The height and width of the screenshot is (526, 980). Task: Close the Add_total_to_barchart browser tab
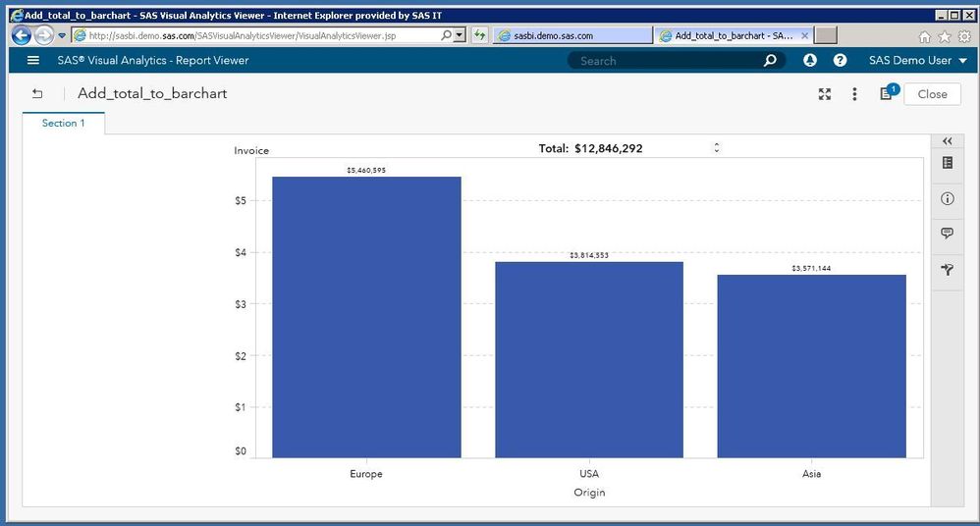pos(805,35)
